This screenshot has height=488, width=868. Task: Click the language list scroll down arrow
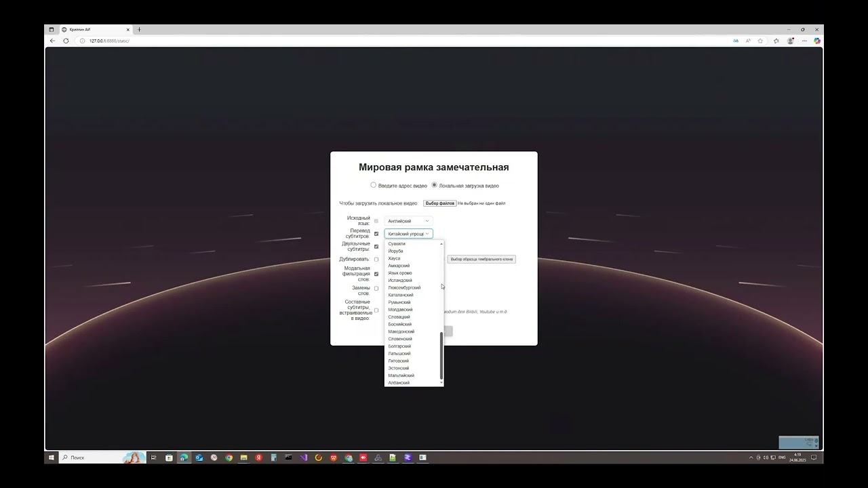tap(441, 383)
